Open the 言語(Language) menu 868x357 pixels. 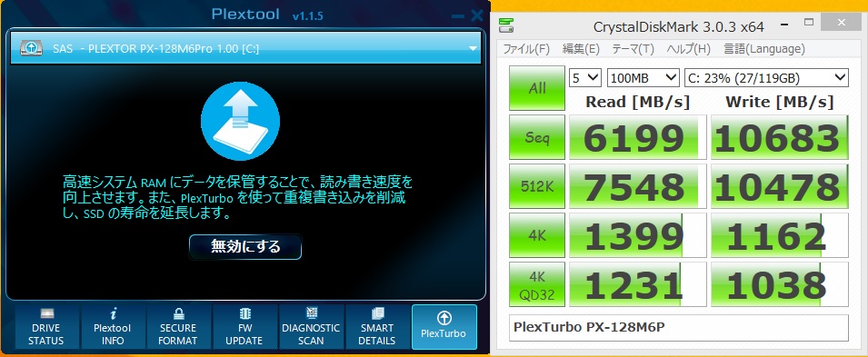coord(763,49)
